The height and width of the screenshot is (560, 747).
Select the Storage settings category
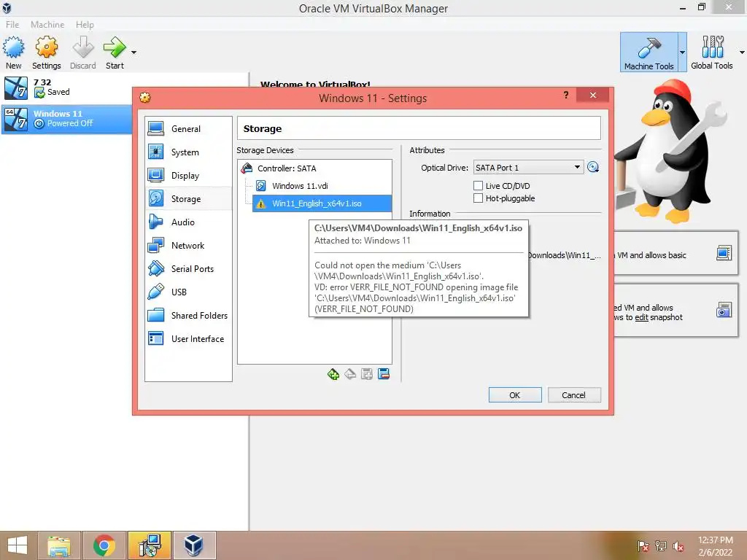click(x=188, y=198)
